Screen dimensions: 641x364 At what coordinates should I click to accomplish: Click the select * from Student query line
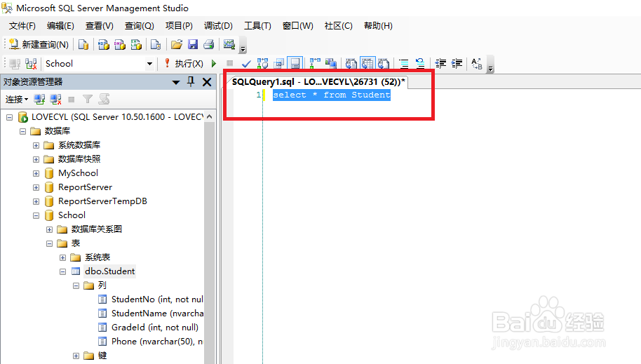click(x=332, y=95)
